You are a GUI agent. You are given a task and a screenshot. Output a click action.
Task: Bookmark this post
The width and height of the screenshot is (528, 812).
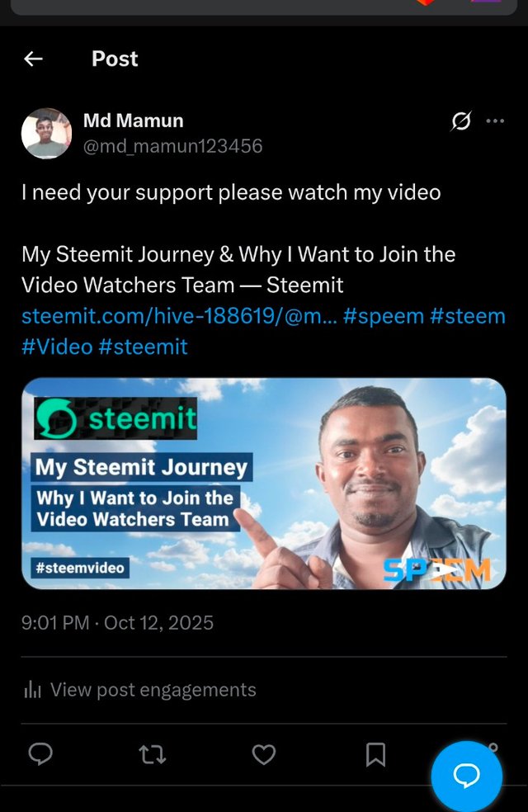(376, 754)
